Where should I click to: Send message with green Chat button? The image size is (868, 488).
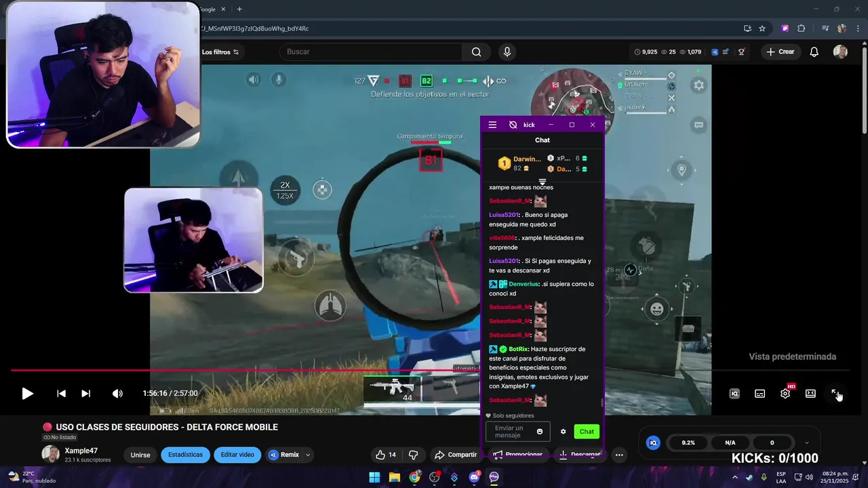click(x=587, y=432)
